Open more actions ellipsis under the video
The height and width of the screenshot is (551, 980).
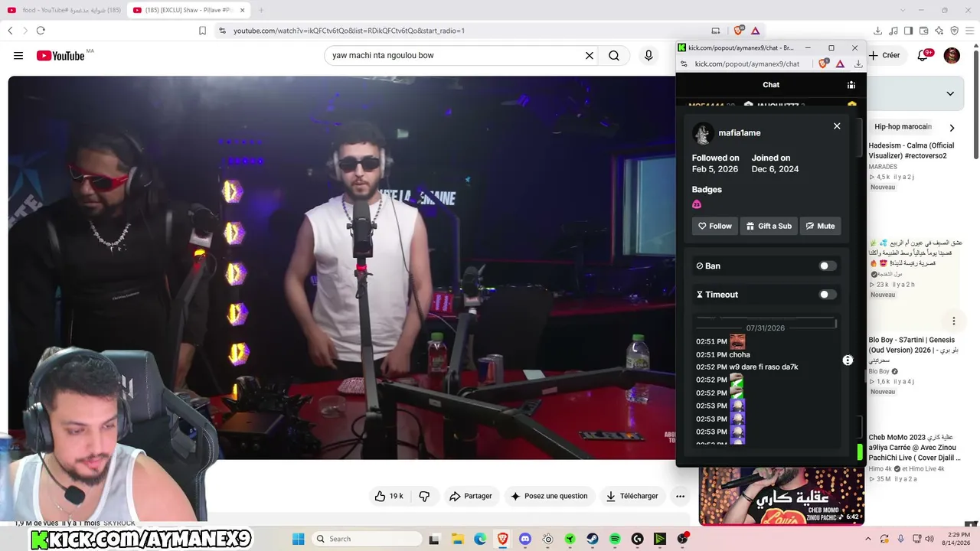point(680,496)
